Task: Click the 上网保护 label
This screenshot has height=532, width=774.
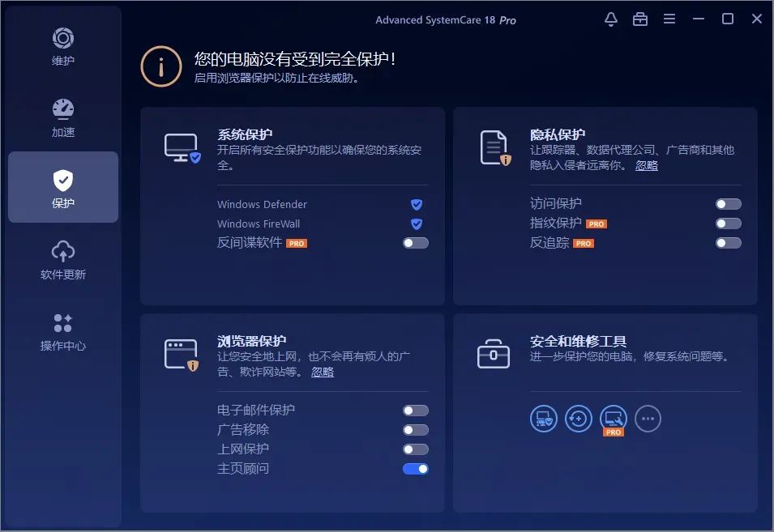Action: click(243, 449)
